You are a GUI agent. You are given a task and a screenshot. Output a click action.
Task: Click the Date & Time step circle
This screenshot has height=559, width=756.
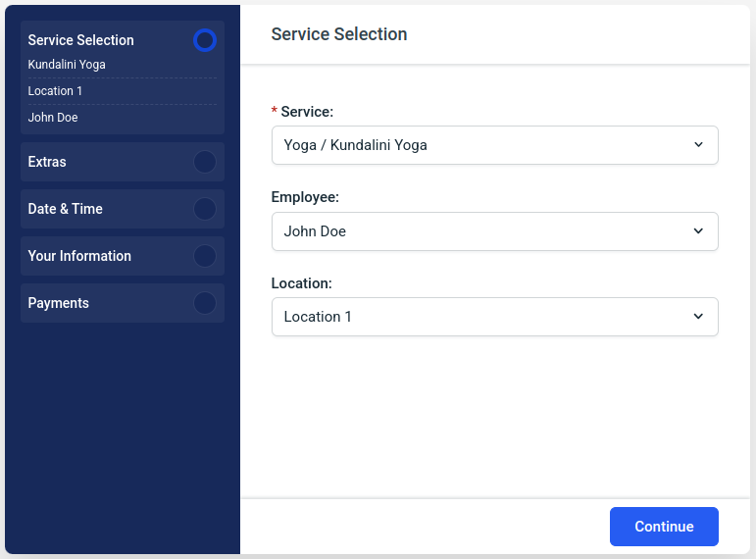(x=205, y=209)
